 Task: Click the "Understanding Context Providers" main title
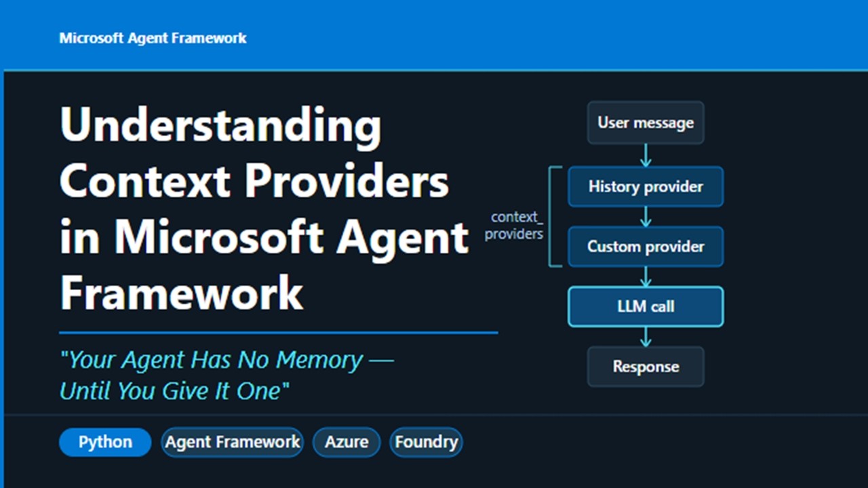click(x=264, y=209)
